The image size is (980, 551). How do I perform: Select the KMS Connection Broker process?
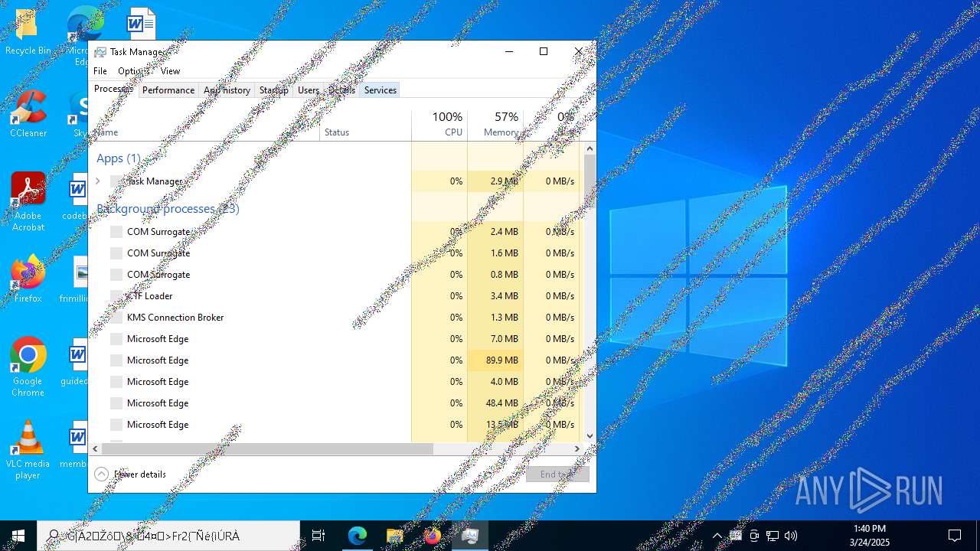(335, 318)
